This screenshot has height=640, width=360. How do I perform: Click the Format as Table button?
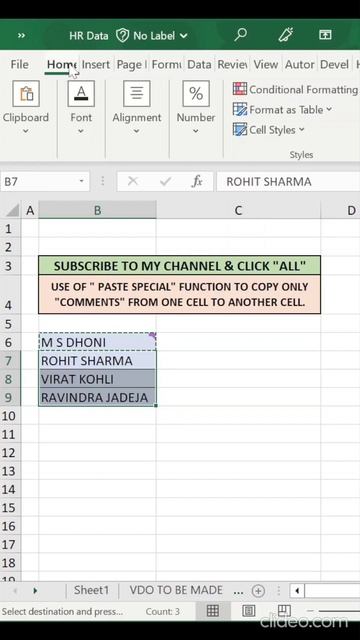point(282,109)
